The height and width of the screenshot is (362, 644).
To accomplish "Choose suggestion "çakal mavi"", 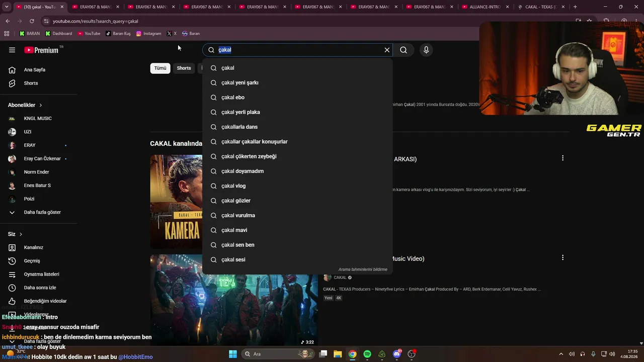I will 297,230.
